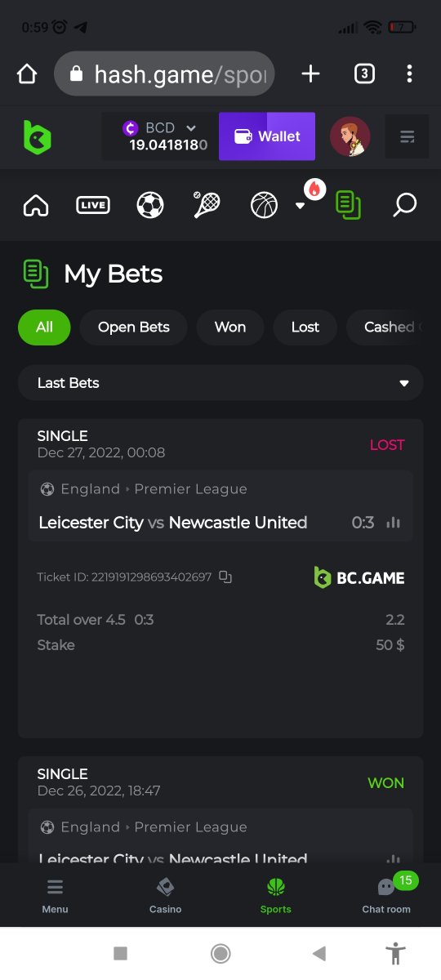Tap the user profile avatar
Viewport: 441px width, 980px height.
[350, 136]
